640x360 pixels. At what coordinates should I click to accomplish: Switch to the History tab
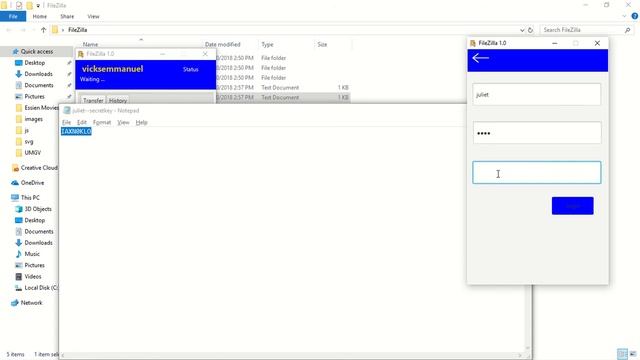(x=118, y=100)
